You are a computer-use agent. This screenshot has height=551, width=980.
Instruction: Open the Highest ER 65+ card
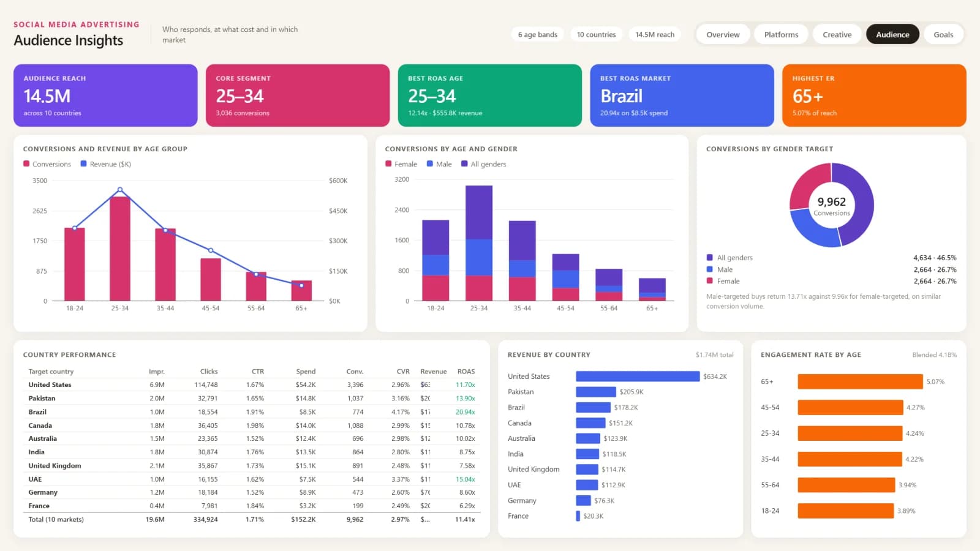874,96
